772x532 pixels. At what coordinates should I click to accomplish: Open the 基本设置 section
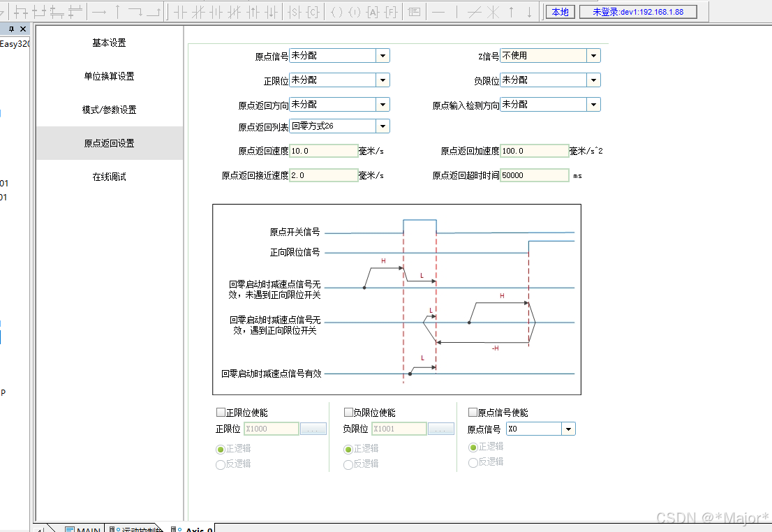[110, 43]
